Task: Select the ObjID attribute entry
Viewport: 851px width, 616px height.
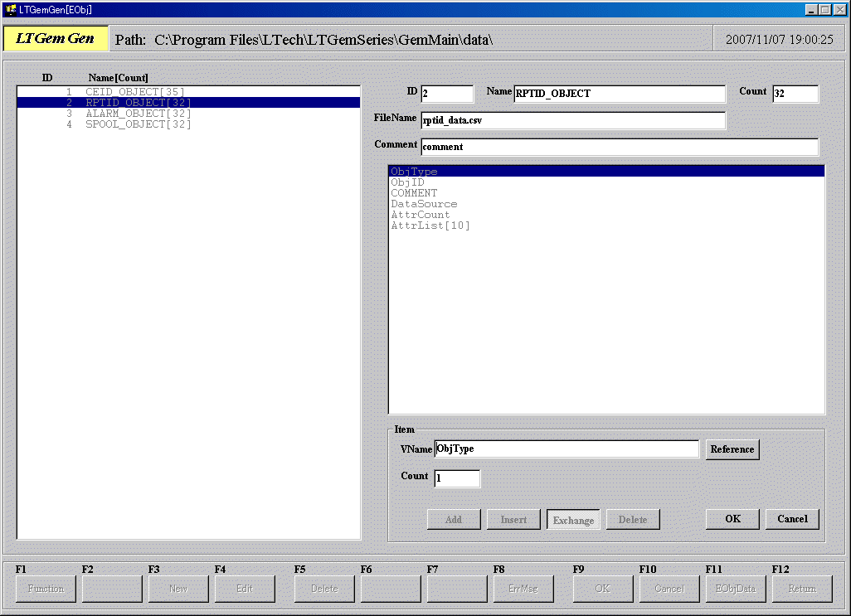Action: click(408, 182)
